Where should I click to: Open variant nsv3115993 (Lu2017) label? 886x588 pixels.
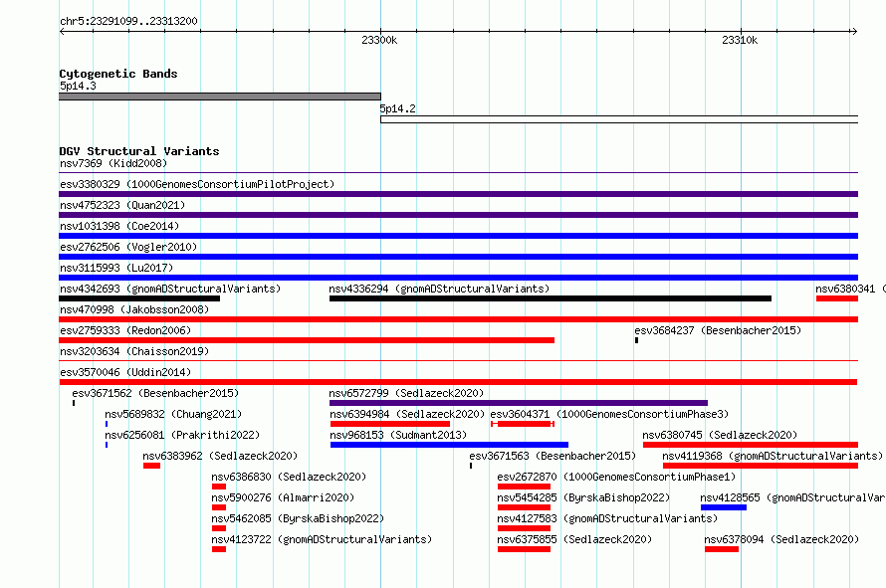[x=116, y=269]
